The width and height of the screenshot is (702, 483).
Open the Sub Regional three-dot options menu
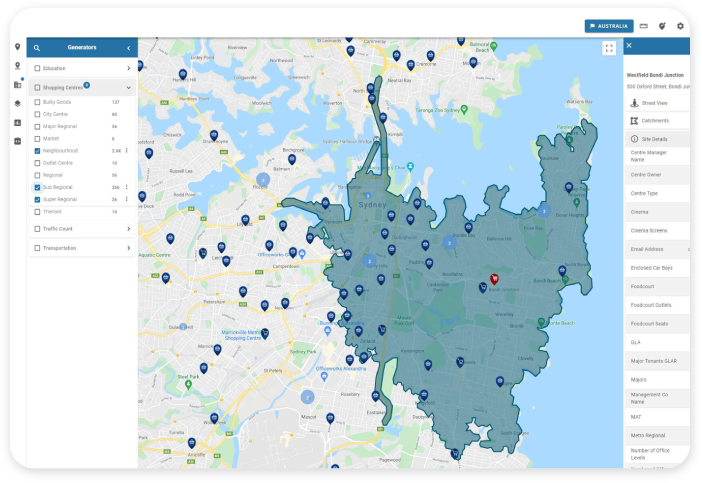pos(127,187)
